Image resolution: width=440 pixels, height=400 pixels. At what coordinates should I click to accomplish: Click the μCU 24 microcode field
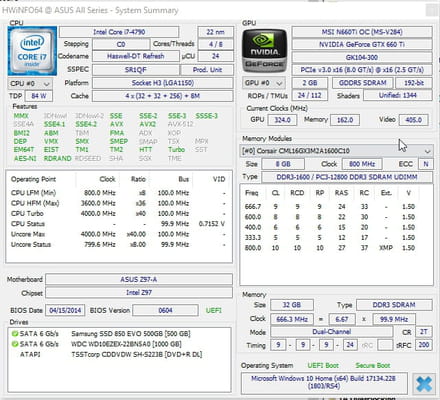coord(215,56)
